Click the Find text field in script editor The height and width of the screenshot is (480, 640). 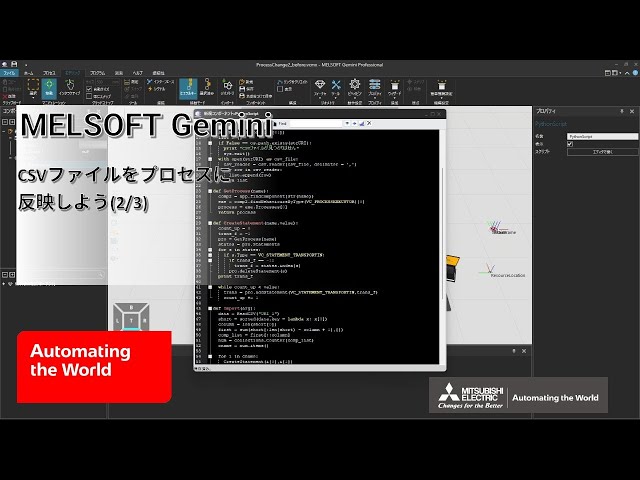(316, 123)
